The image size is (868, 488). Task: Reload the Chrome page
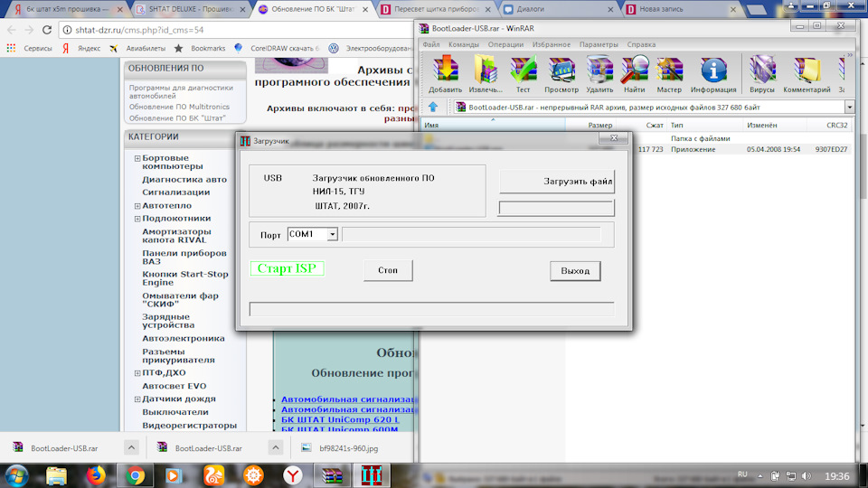[x=47, y=30]
